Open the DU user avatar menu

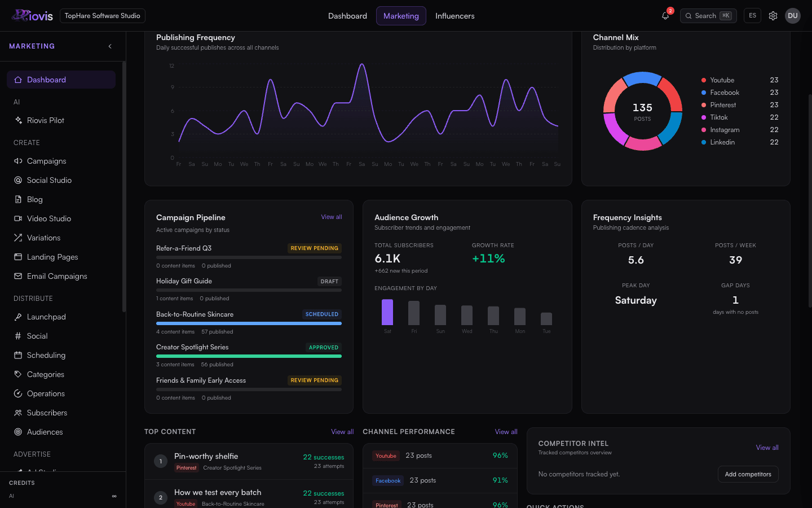pos(793,16)
